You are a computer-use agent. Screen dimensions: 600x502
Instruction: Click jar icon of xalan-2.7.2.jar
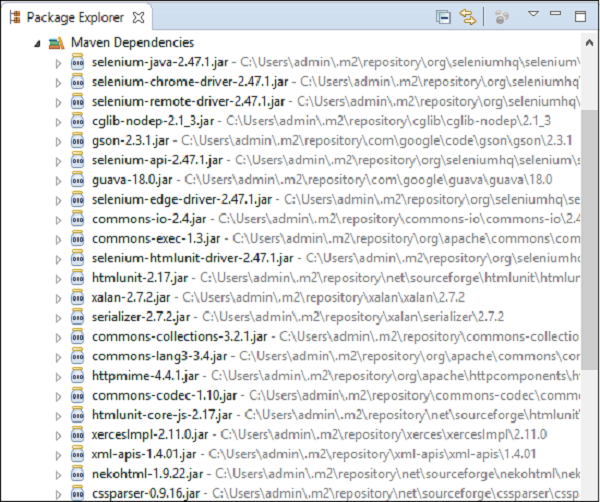[x=78, y=297]
